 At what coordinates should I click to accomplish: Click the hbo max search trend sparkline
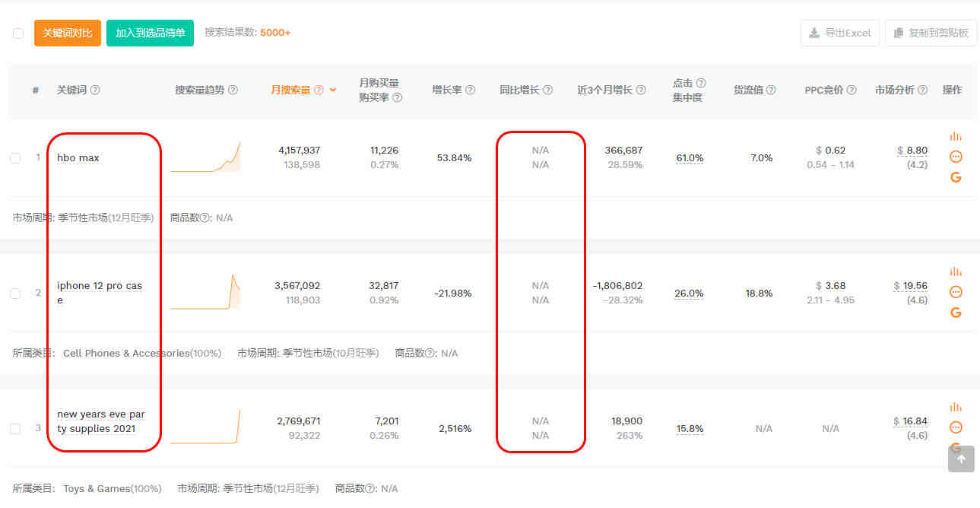205,157
